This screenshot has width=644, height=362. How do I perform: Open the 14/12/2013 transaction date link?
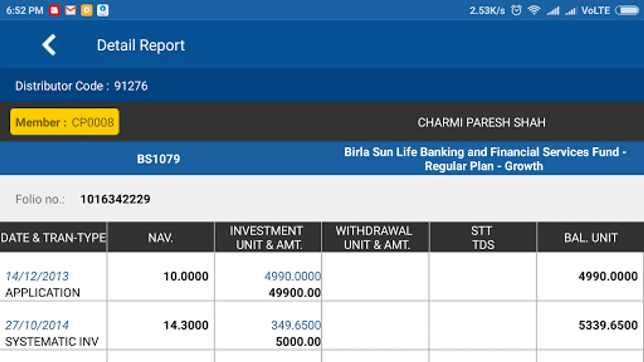point(37,276)
